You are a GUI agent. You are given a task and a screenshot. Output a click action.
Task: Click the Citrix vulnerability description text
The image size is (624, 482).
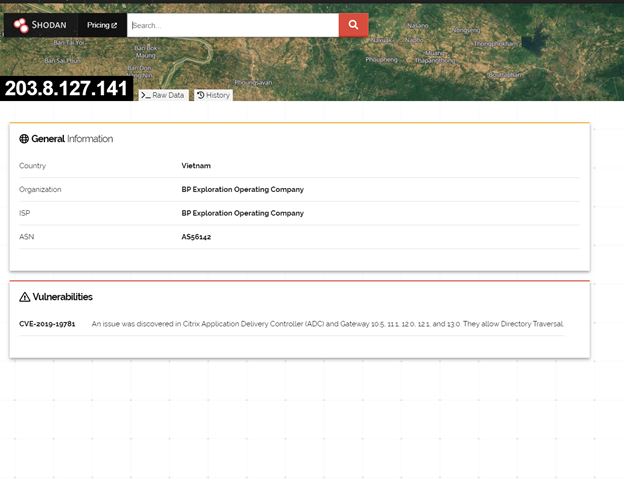point(328,324)
